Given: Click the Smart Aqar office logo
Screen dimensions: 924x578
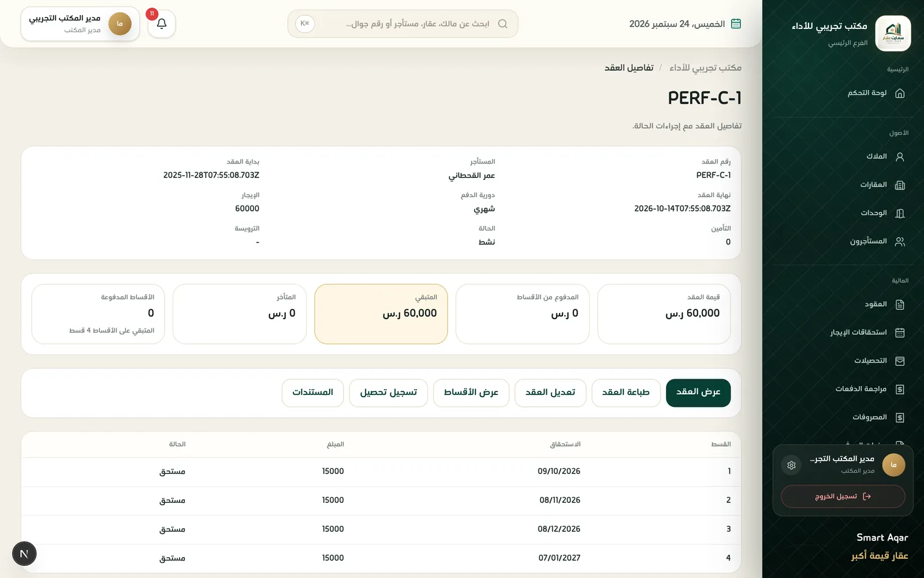Looking at the screenshot, I should point(893,34).
